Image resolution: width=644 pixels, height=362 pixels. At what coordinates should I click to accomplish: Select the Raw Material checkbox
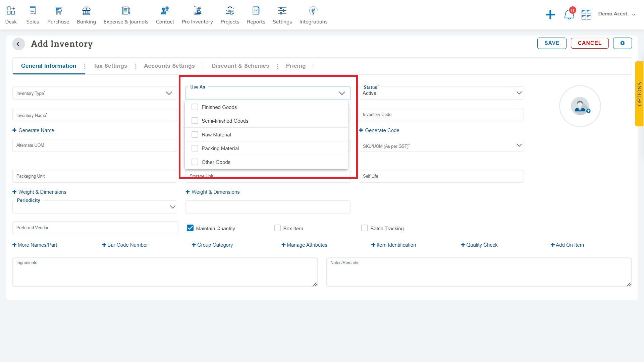[x=195, y=134]
